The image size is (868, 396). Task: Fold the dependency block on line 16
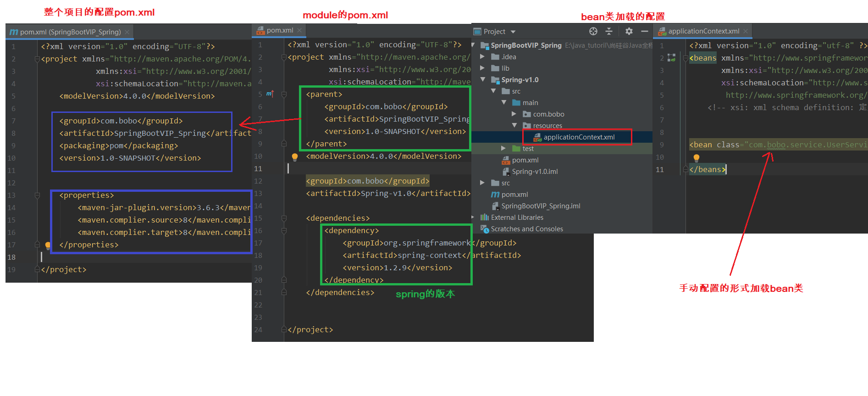click(x=284, y=231)
